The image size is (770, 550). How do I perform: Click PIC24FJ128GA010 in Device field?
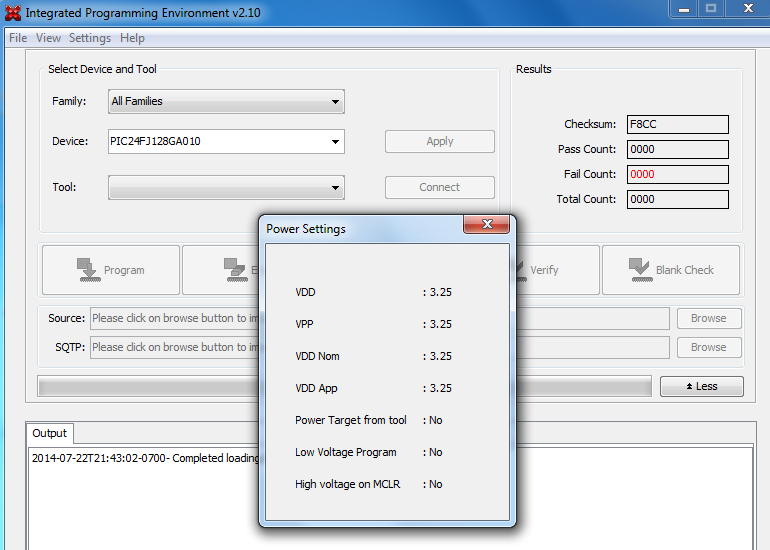point(155,141)
